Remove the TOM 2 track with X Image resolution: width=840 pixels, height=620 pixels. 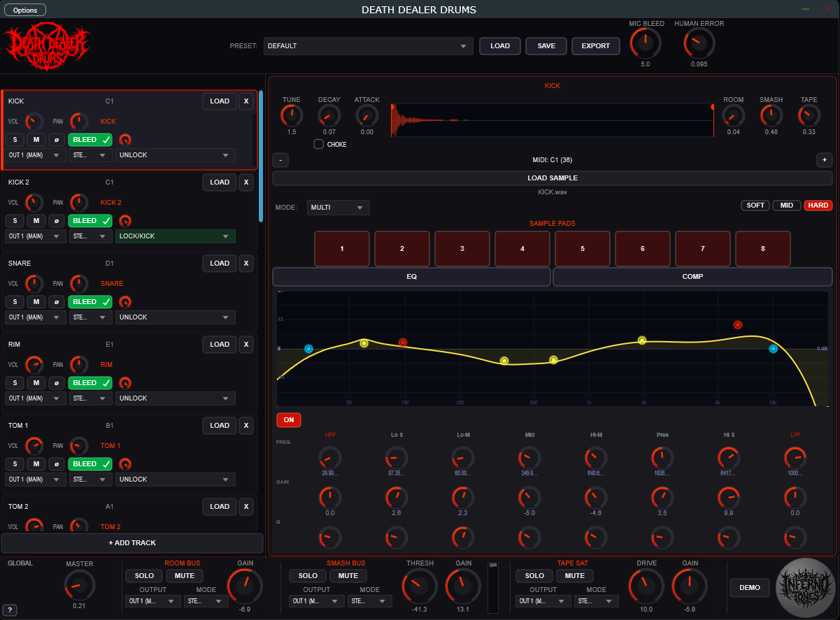[x=245, y=507]
